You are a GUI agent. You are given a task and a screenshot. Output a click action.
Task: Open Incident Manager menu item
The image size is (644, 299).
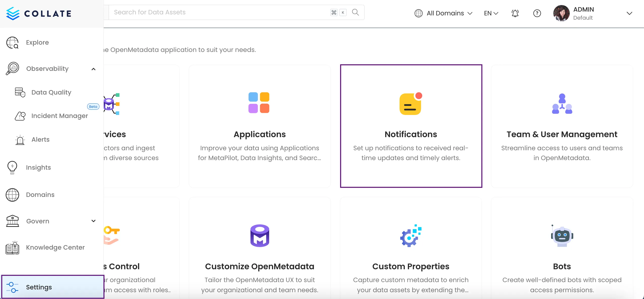coord(59,116)
